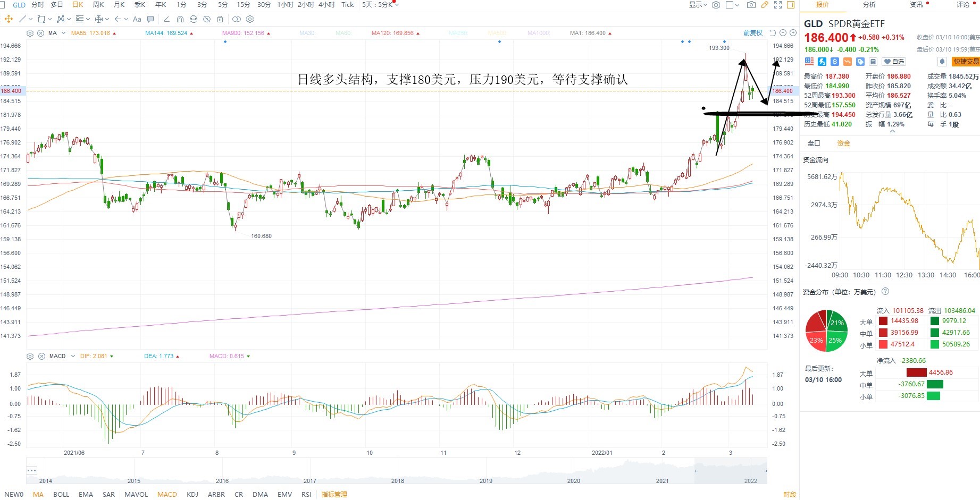Click the price alert bell icon
Image resolution: width=980 pixels, height=500 pixels.
click(942, 62)
